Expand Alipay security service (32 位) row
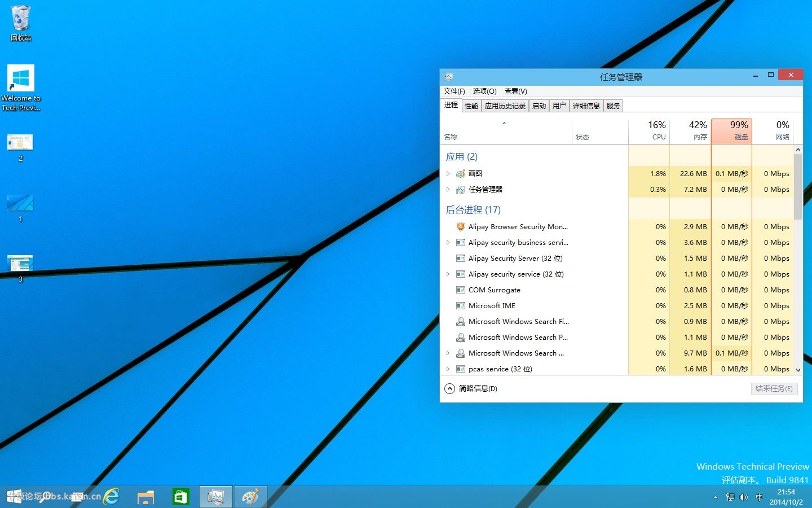Viewport: 812px width, 508px height. pyautogui.click(x=448, y=274)
